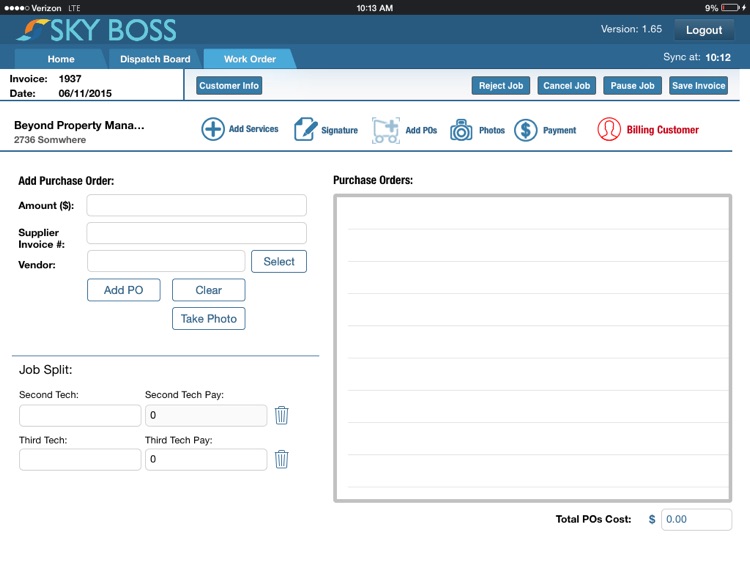Viewport: 750px width, 563px height.
Task: Click Customer Info button
Action: tap(229, 86)
